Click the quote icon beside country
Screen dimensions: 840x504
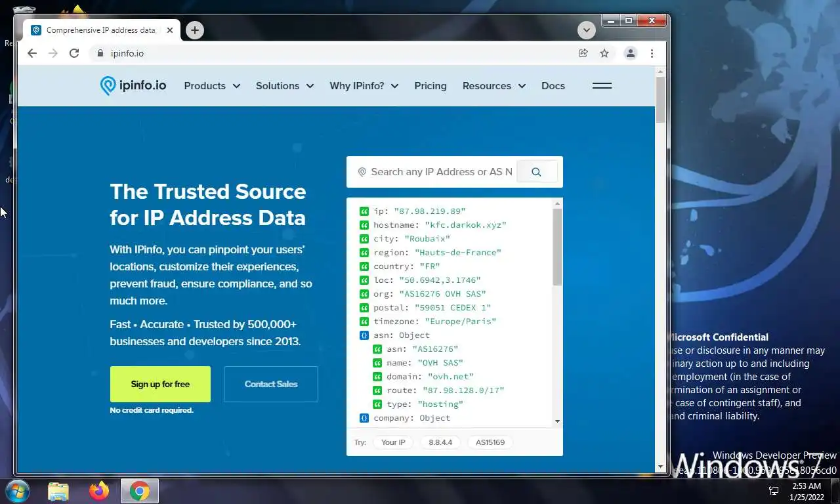[x=364, y=266]
